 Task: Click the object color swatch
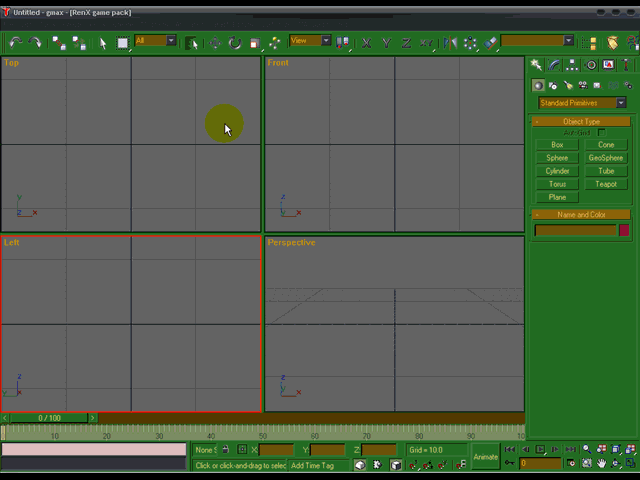click(x=624, y=230)
